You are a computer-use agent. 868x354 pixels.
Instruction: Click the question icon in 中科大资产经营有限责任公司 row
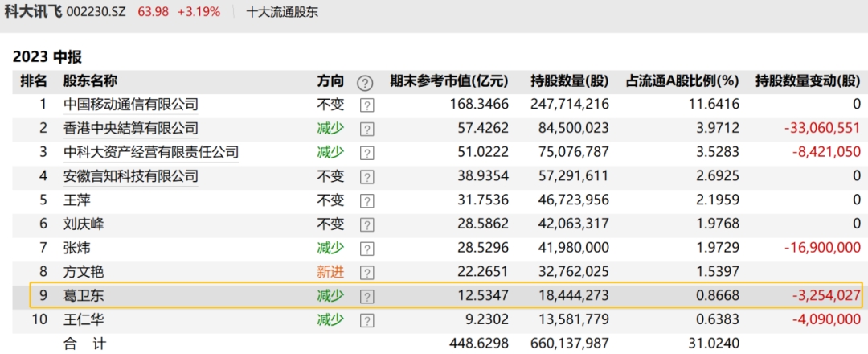coord(366,153)
